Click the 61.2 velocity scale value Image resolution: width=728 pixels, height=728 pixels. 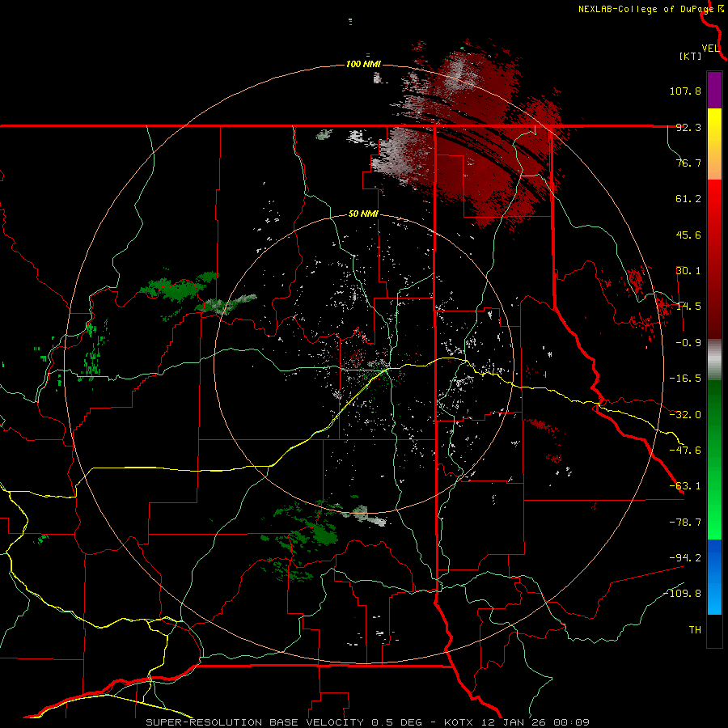coord(688,199)
